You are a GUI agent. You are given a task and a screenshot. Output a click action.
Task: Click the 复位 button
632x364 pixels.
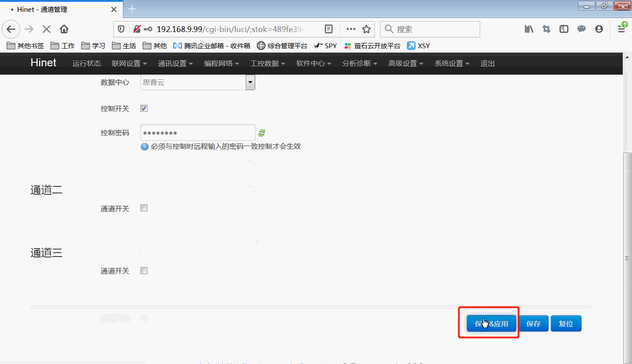point(566,323)
